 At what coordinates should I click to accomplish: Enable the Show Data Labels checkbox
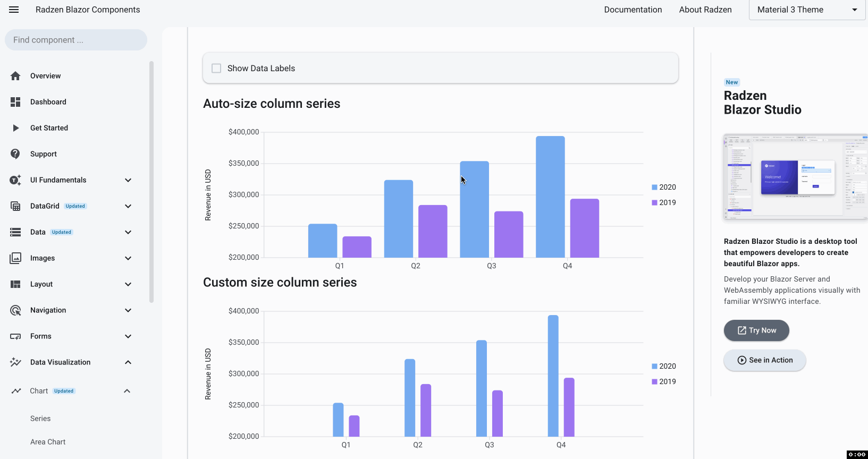point(216,69)
